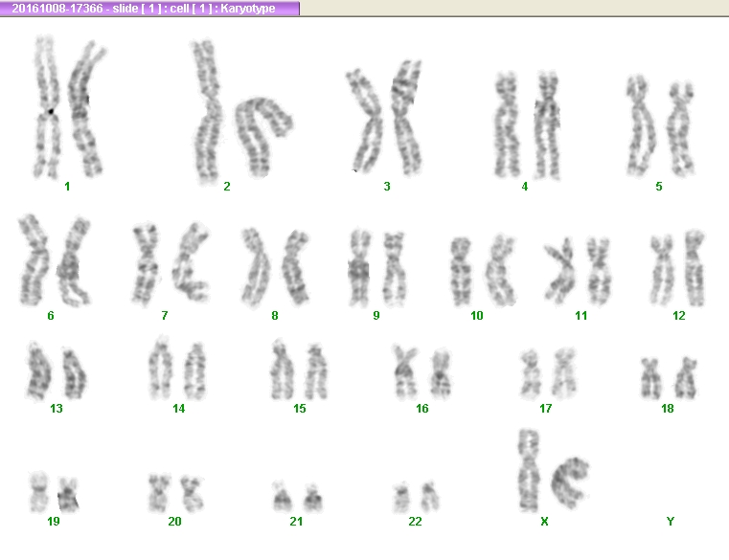Select the chromosome 20 pair
This screenshot has width=729, height=560.
tap(175, 493)
